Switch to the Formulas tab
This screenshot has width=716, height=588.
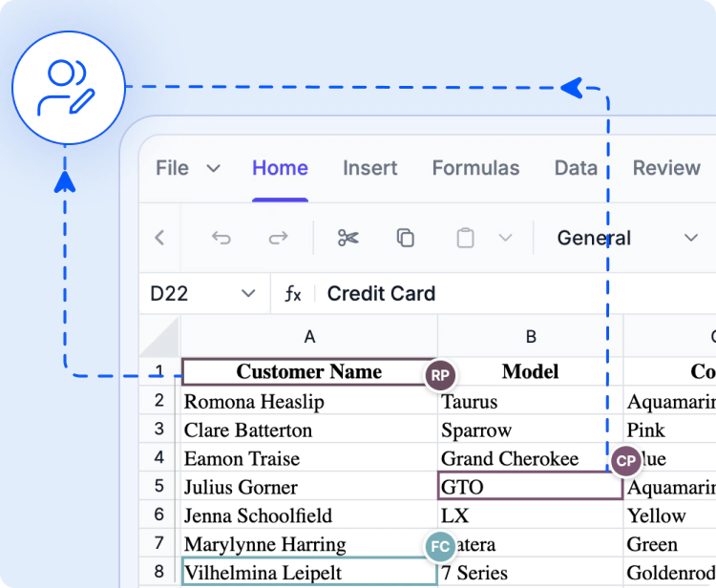pyautogui.click(x=475, y=168)
